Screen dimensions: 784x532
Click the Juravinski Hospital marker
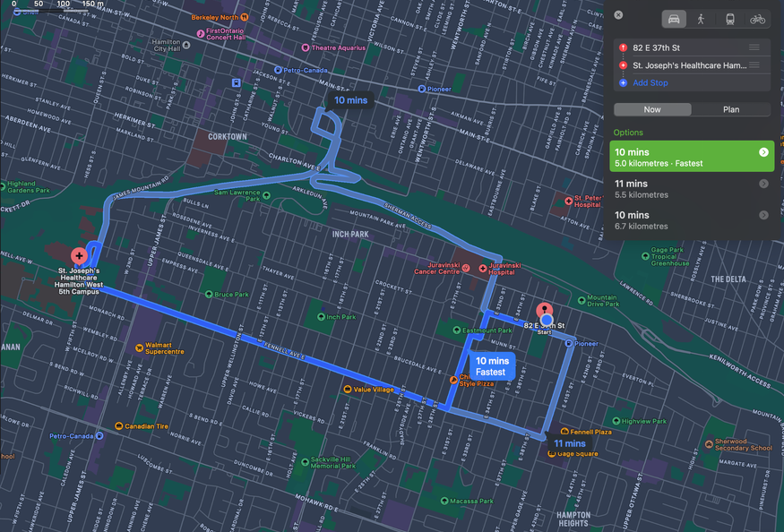tap(483, 269)
